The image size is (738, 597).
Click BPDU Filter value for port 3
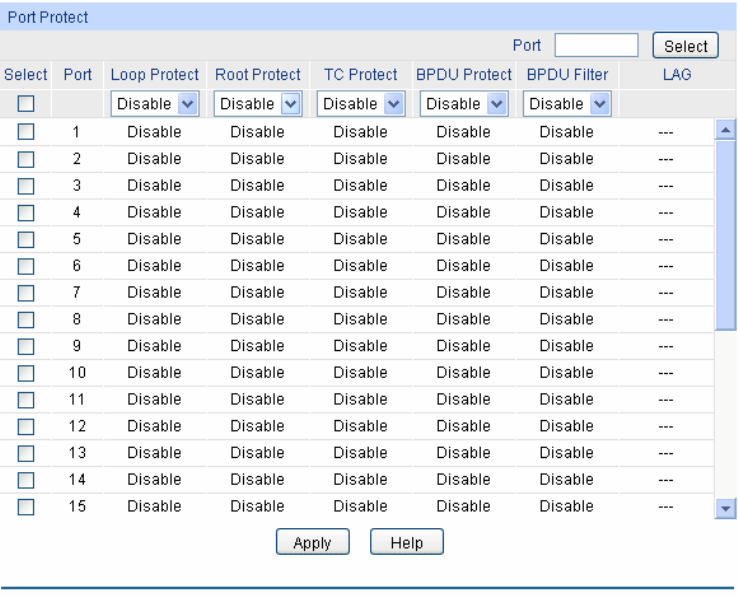pyautogui.click(x=567, y=186)
